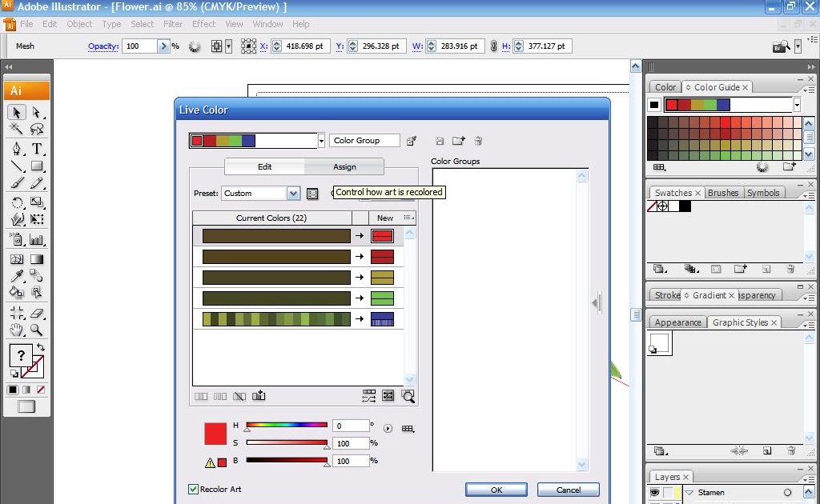Open the Preset dropdown showing Custom
820x504 pixels.
tap(293, 194)
